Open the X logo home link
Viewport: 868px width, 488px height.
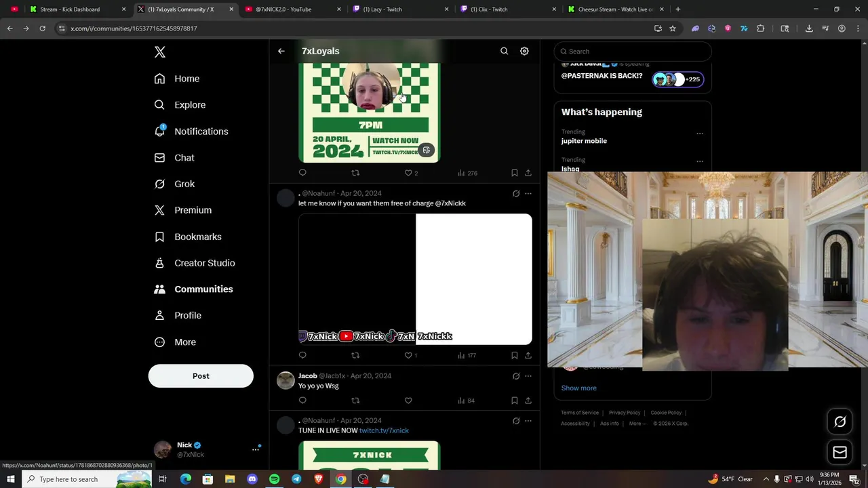tap(160, 52)
